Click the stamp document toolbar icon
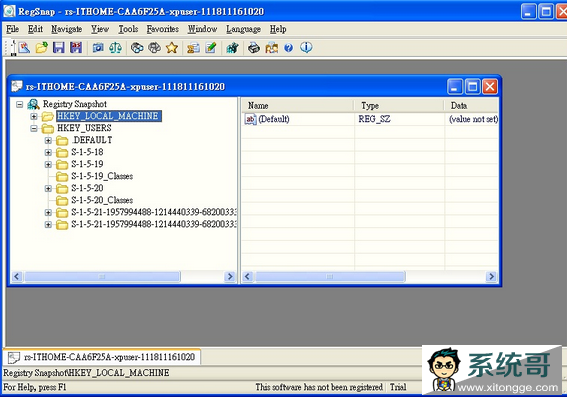This screenshot has width=567, height=400. tap(193, 47)
